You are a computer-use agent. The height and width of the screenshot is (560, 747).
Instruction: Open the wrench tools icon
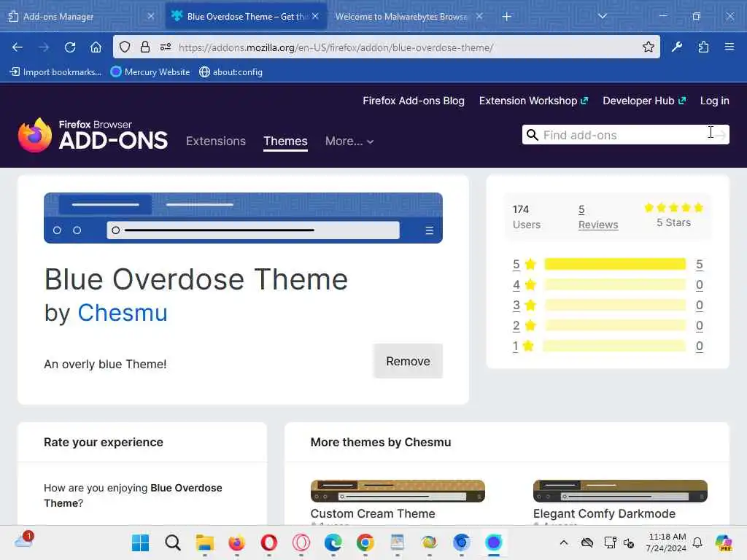pyautogui.click(x=677, y=47)
